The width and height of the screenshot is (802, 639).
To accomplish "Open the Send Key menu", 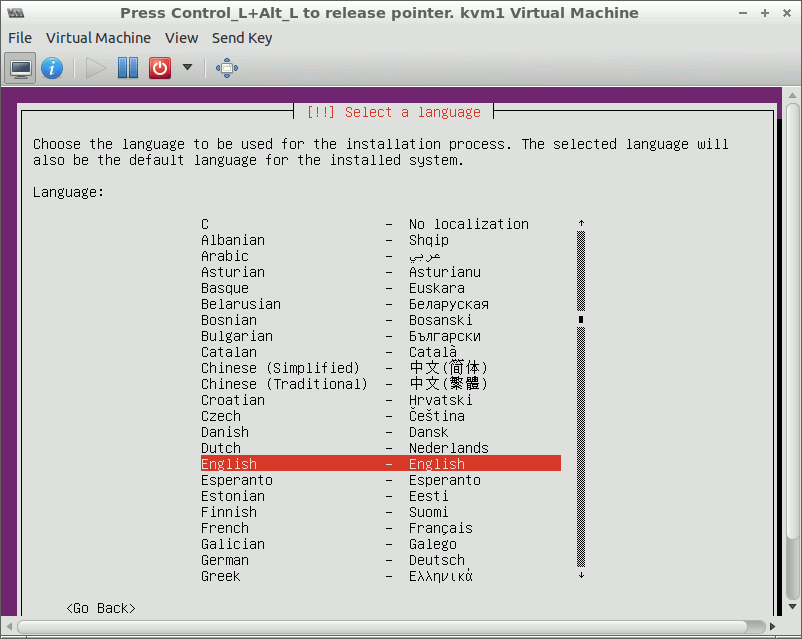I will pyautogui.click(x=241, y=38).
